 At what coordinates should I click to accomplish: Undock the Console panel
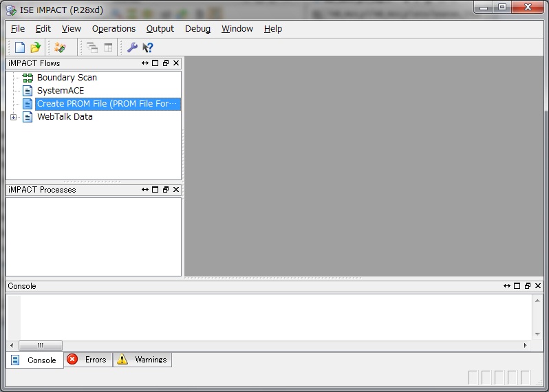pos(527,286)
